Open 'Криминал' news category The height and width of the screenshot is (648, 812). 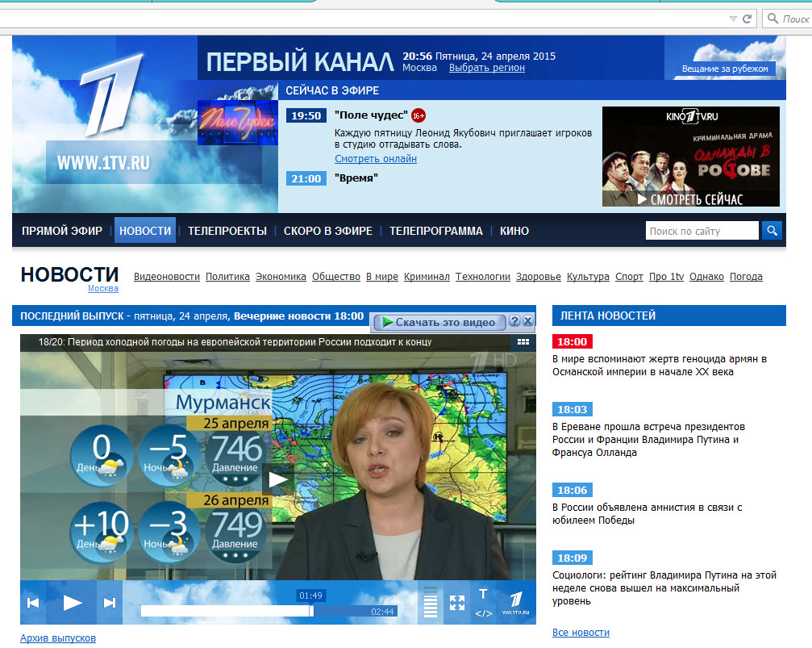click(427, 277)
